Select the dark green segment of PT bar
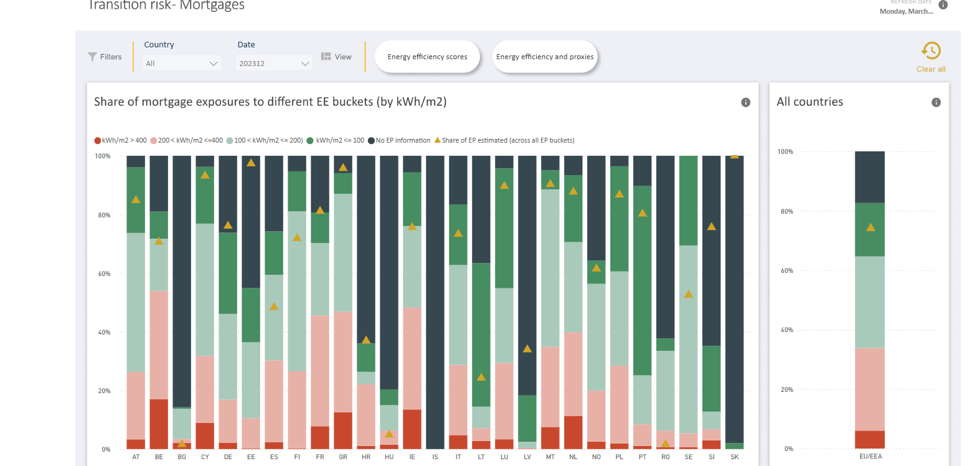The width and height of the screenshot is (980, 466). [643, 280]
